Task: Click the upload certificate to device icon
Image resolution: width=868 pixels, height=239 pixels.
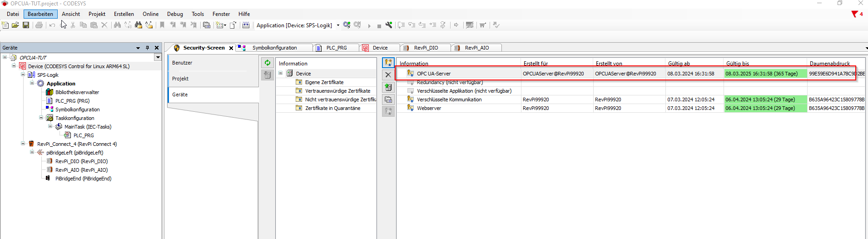Action: (x=388, y=87)
